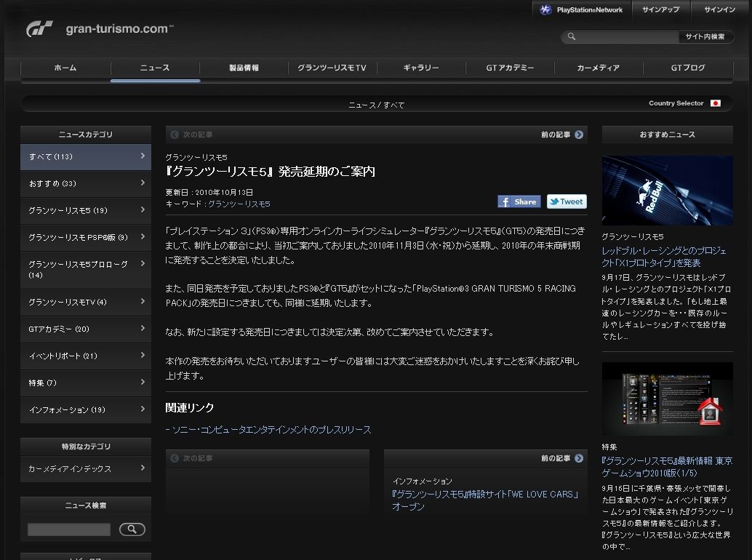Select the インフォメーション (19) category
The width and height of the screenshot is (752, 560).
pos(86,409)
